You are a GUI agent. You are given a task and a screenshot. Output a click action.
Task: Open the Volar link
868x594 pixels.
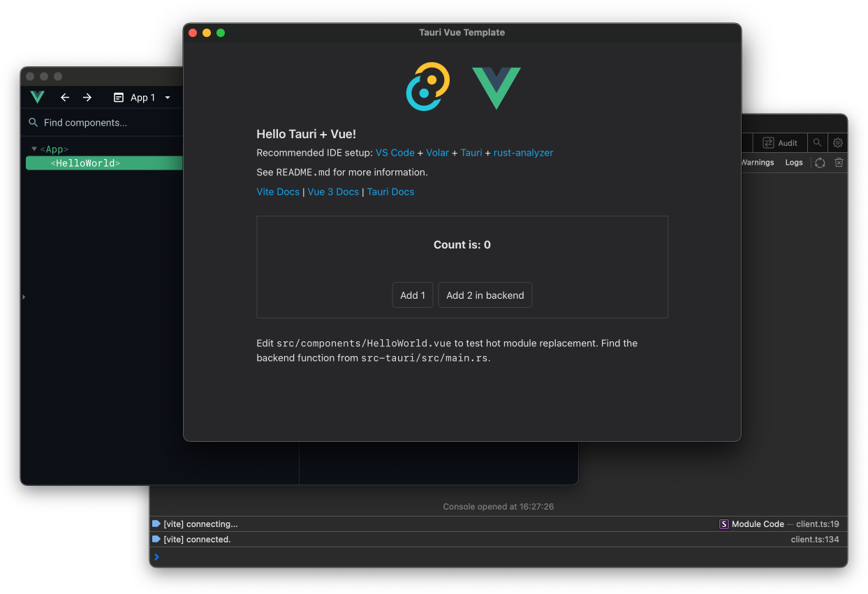[x=438, y=153]
